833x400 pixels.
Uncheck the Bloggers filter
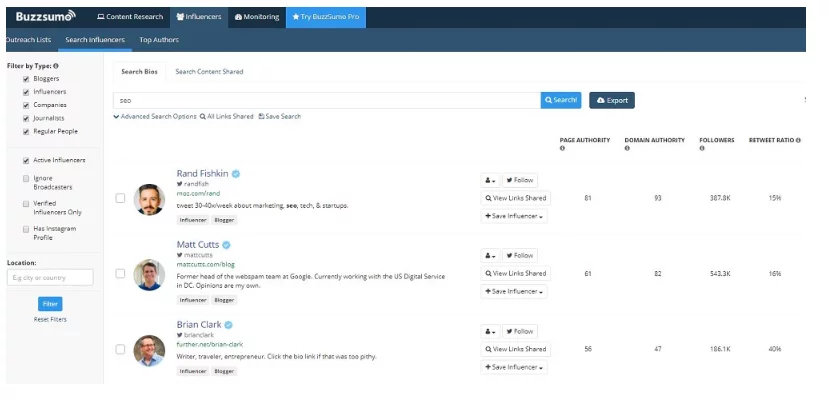pos(26,79)
